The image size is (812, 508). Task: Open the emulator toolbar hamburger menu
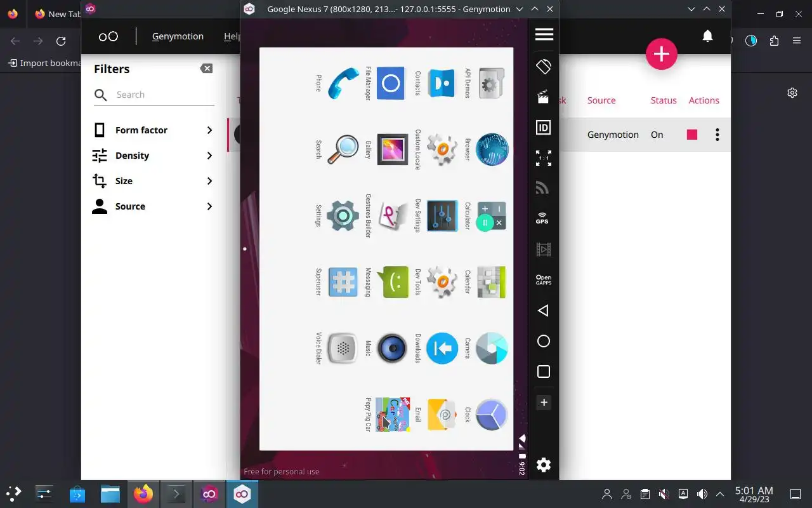pos(544,34)
